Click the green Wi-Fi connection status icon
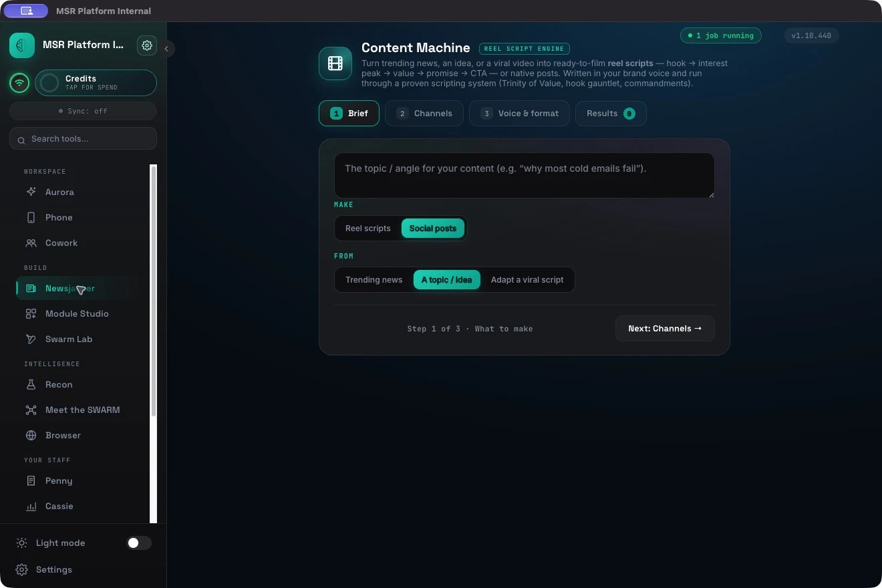Image resolution: width=882 pixels, height=588 pixels. point(19,83)
